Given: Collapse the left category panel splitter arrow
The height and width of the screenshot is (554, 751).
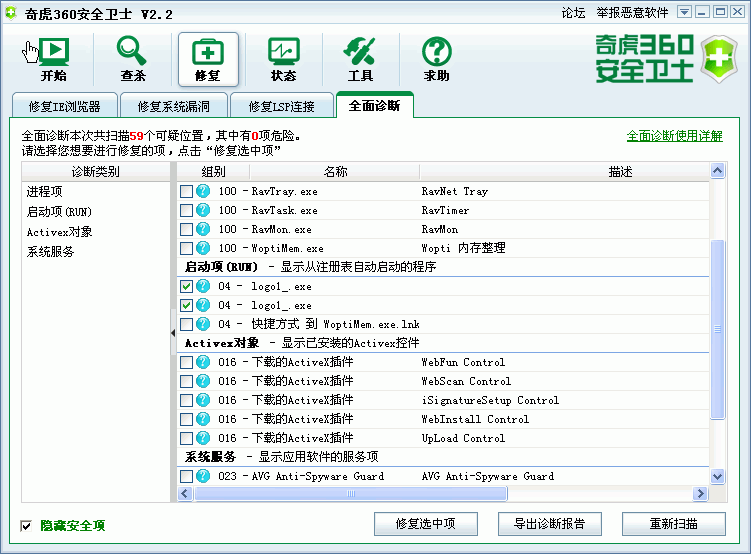Looking at the screenshot, I should (x=172, y=333).
